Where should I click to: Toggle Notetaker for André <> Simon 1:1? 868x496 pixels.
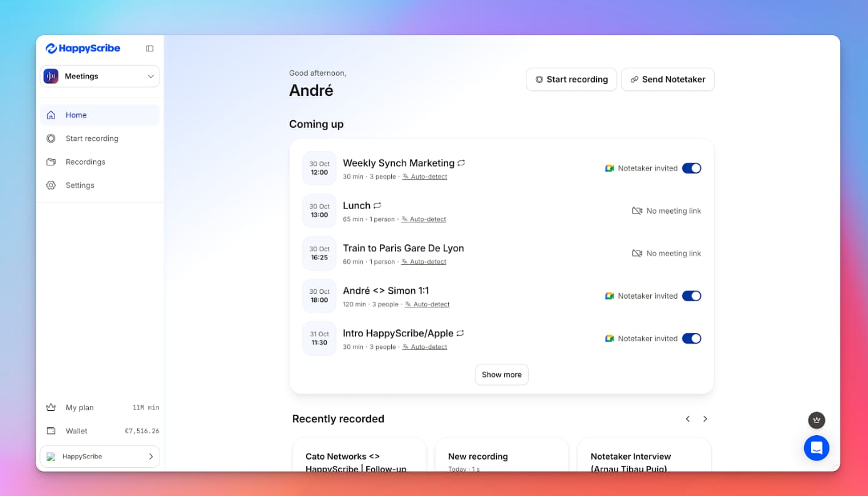pyautogui.click(x=691, y=296)
